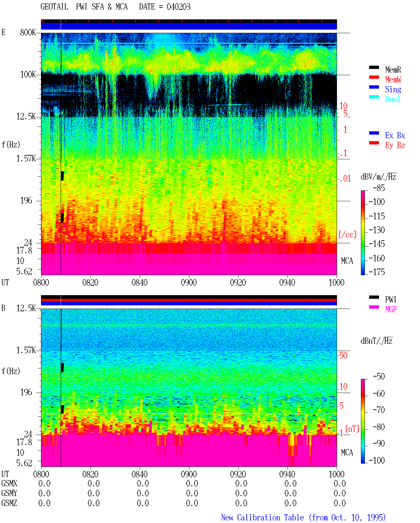Click the blue Sing legend swatch

(374, 87)
